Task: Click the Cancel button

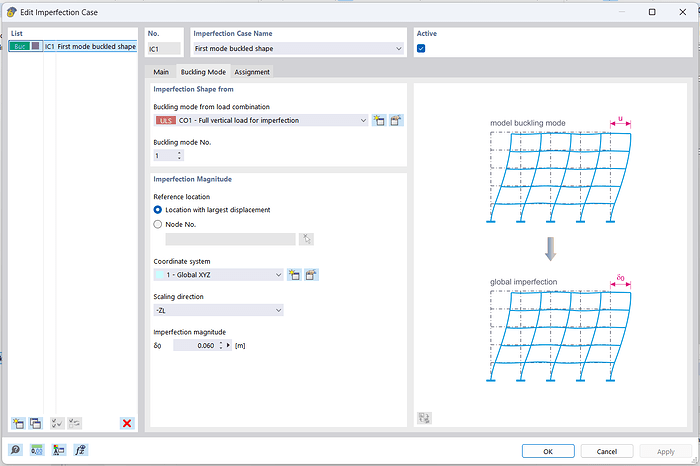Action: (x=610, y=451)
